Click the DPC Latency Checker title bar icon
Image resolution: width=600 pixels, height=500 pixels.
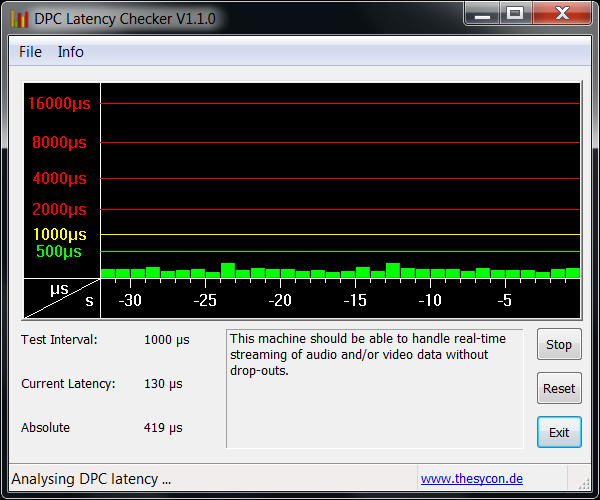coord(20,18)
